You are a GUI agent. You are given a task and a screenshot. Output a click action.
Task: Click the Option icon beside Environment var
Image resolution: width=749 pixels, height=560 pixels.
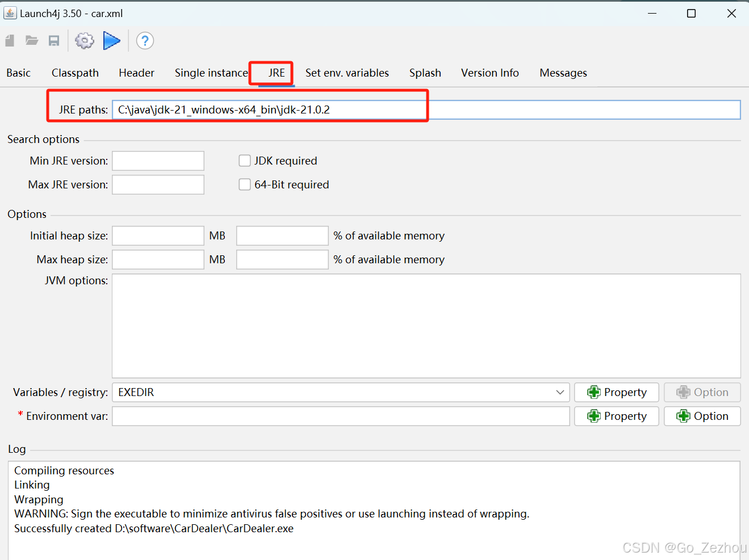coord(702,416)
